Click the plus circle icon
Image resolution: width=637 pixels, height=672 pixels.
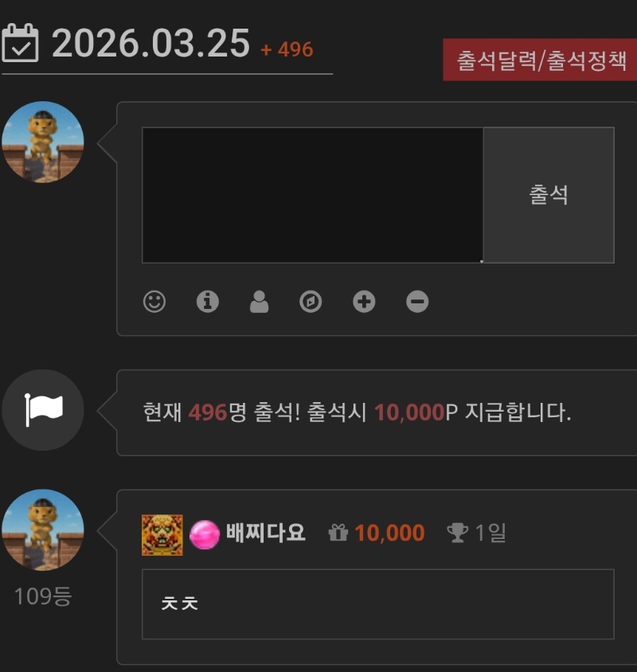[364, 302]
